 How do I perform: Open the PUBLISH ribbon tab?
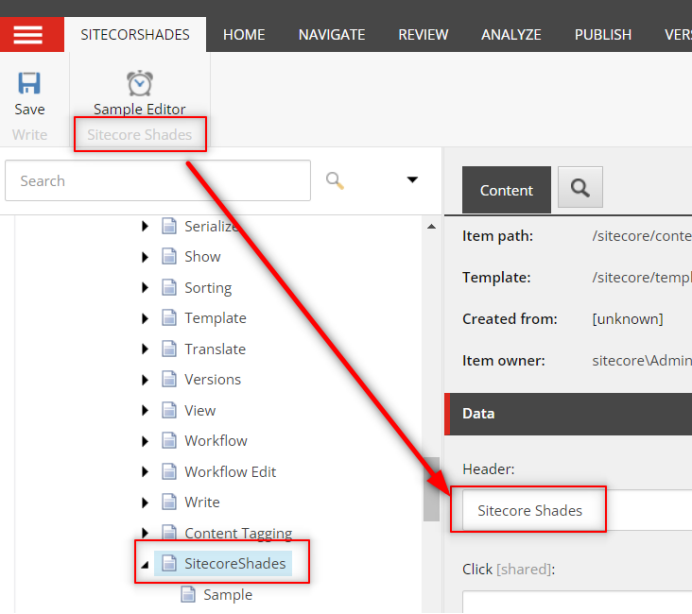603,34
